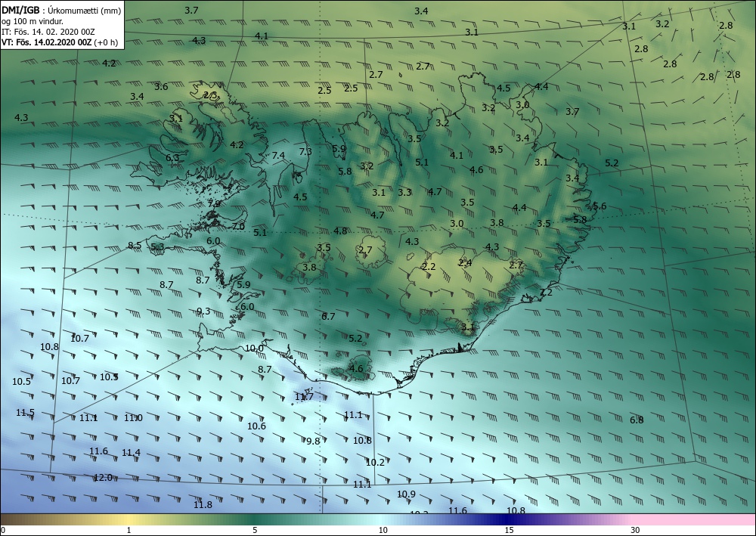Click the map value "10.6"
The height and width of the screenshot is (536, 756).
(x=256, y=426)
